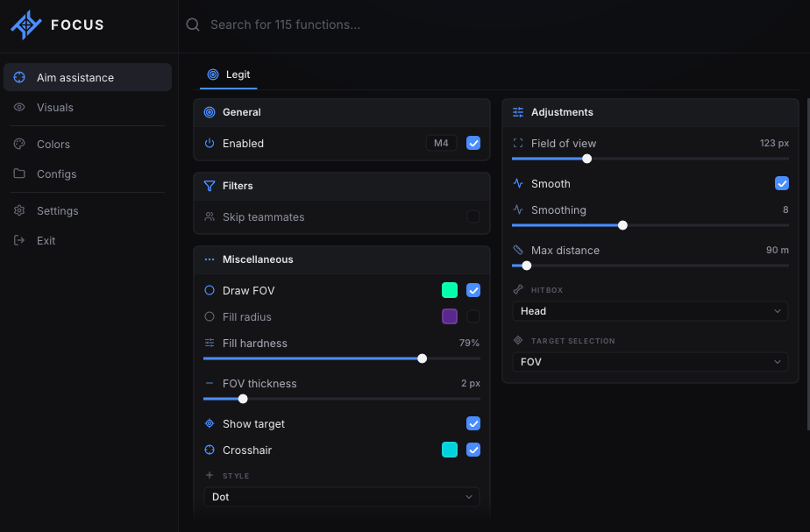Click the FOV thickness dash icon

pyautogui.click(x=210, y=383)
